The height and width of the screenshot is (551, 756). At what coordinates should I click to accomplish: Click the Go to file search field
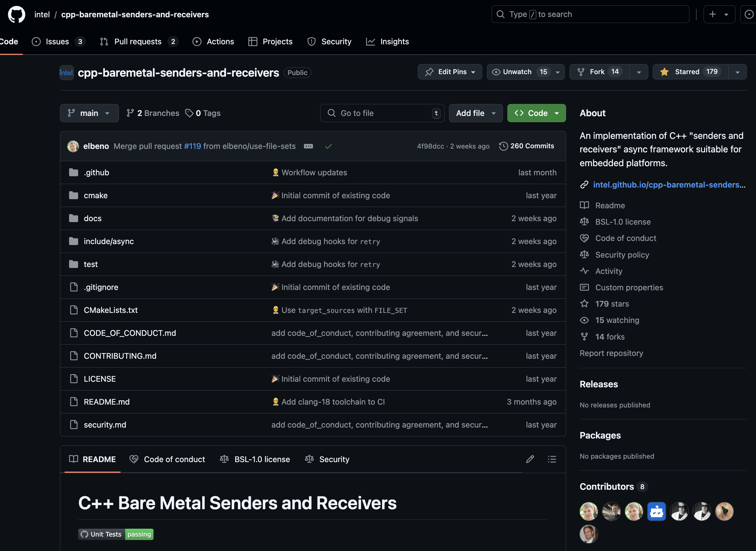coord(382,113)
